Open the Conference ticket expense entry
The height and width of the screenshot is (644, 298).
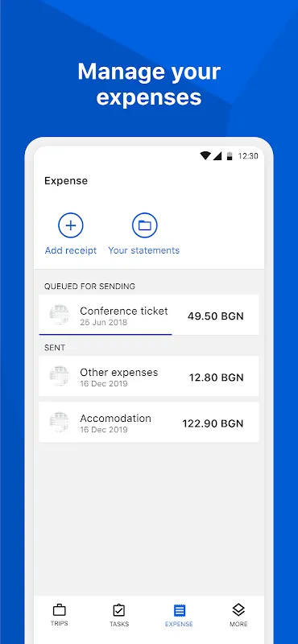click(x=149, y=315)
